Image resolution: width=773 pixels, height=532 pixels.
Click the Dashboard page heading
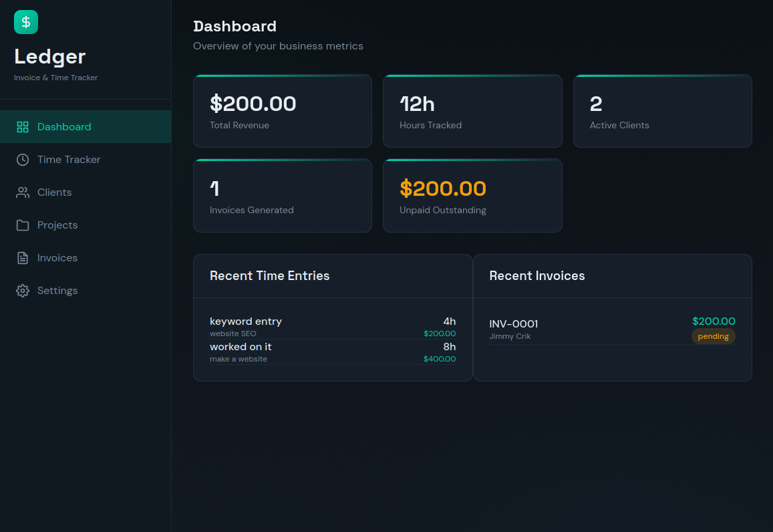pos(235,26)
